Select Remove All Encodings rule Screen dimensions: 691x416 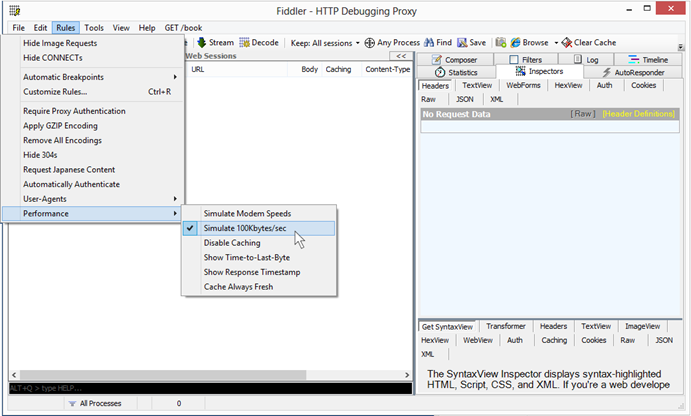93,140
